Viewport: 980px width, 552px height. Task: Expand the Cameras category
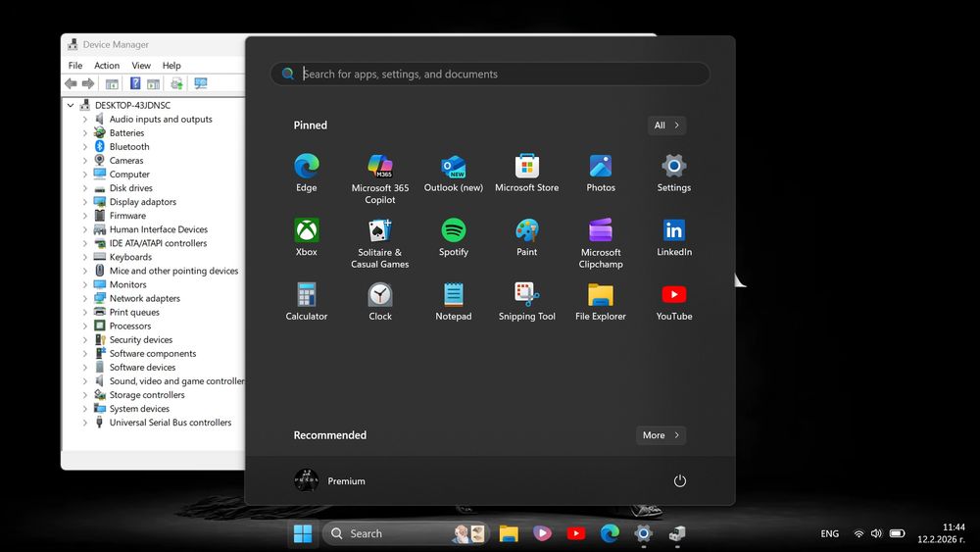click(85, 160)
